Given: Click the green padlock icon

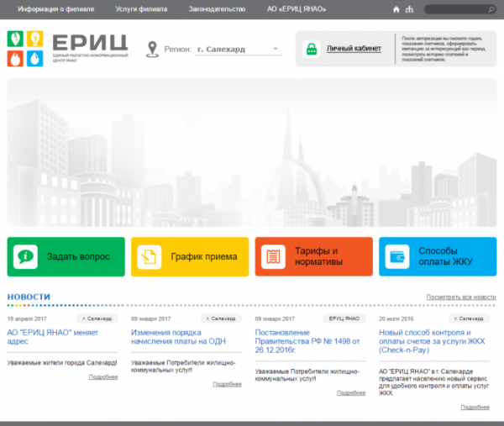Looking at the screenshot, I should [x=311, y=49].
